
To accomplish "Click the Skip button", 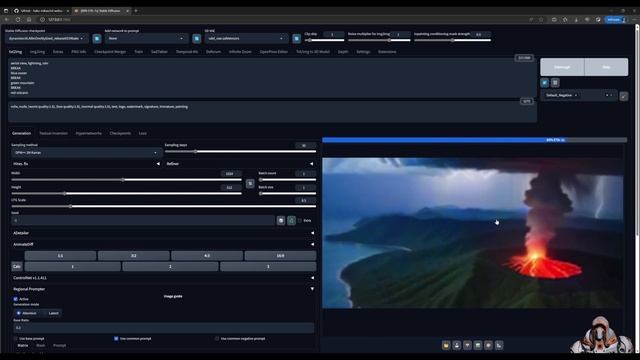I will [x=607, y=67].
